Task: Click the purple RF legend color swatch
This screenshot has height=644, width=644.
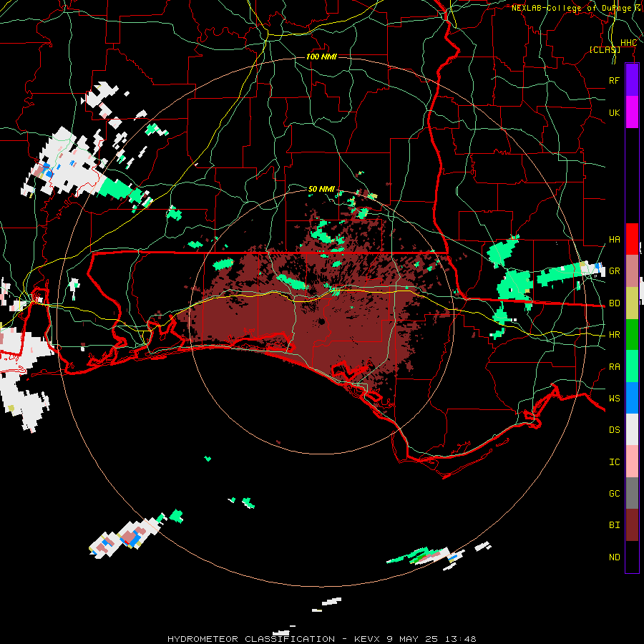Action: pyautogui.click(x=632, y=80)
